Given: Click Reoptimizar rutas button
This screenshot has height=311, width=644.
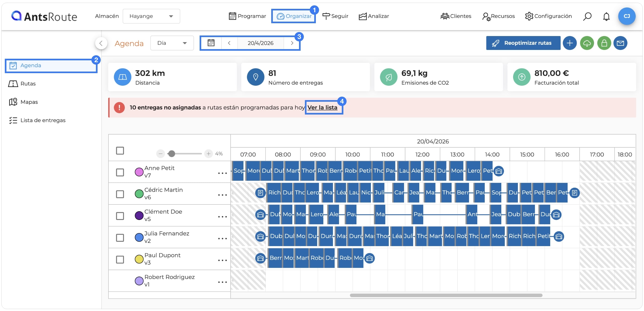Looking at the screenshot, I should (523, 43).
